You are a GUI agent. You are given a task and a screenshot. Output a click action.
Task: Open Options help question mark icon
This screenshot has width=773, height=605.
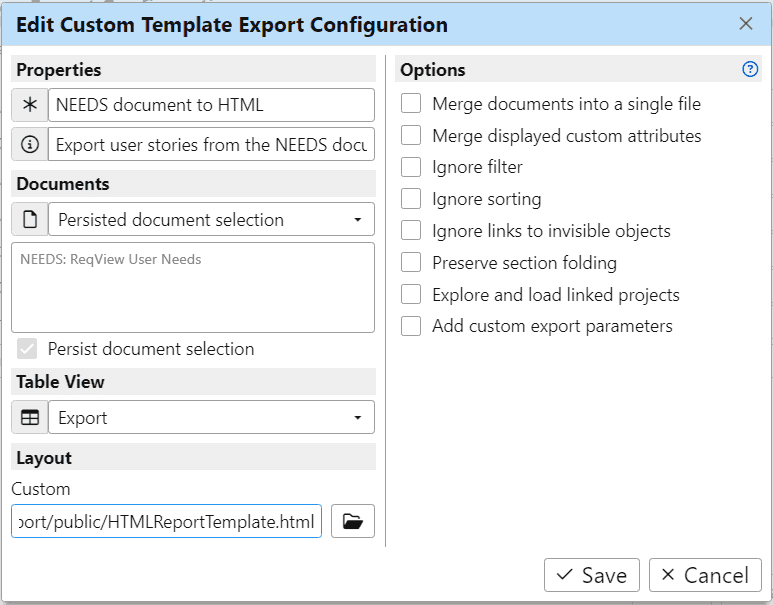click(750, 69)
